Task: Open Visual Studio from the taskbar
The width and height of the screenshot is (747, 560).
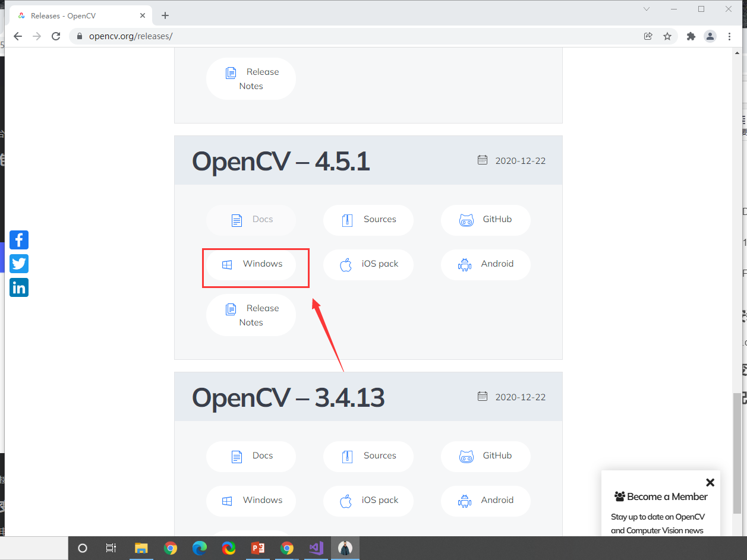Action: point(316,548)
